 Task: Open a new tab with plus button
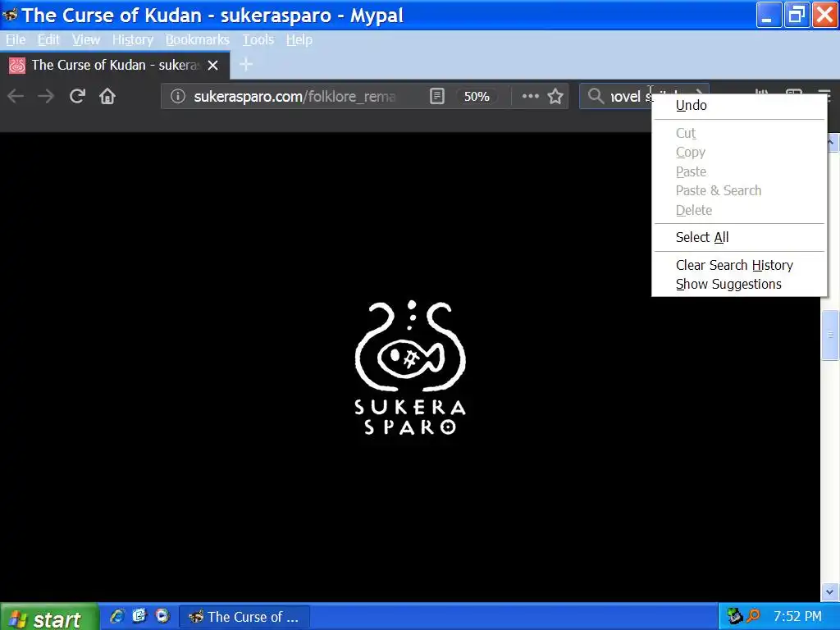click(246, 65)
